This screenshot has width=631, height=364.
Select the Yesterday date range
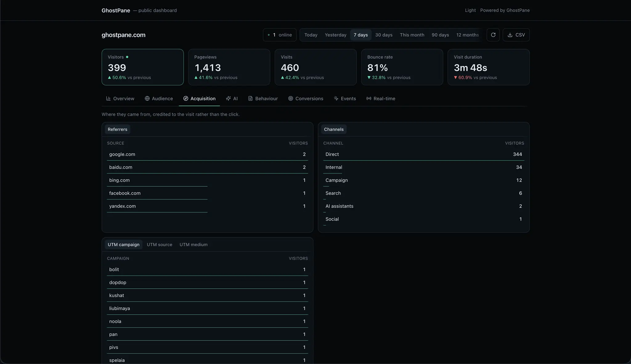tap(336, 35)
